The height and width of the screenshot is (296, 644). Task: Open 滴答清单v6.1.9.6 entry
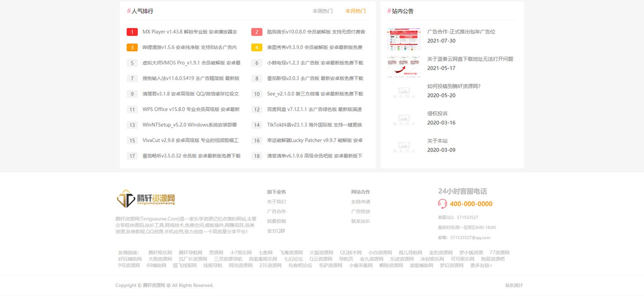click(315, 156)
